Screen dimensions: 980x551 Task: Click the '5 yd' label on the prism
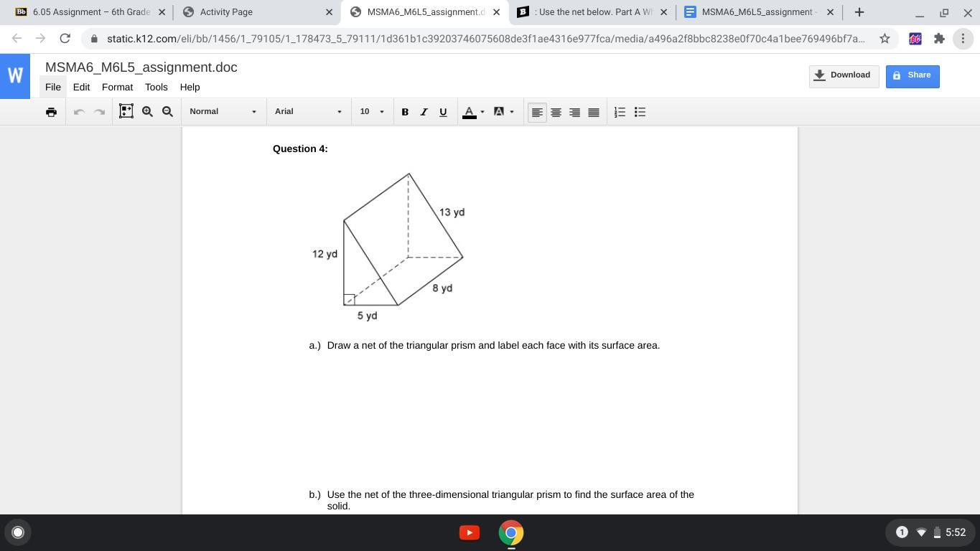click(x=367, y=316)
